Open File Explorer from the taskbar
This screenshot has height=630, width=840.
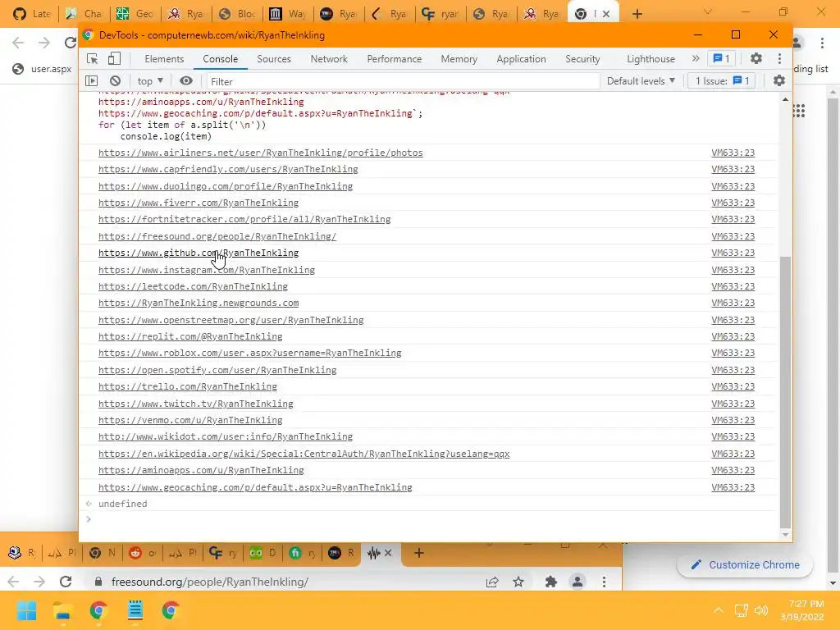click(x=62, y=610)
